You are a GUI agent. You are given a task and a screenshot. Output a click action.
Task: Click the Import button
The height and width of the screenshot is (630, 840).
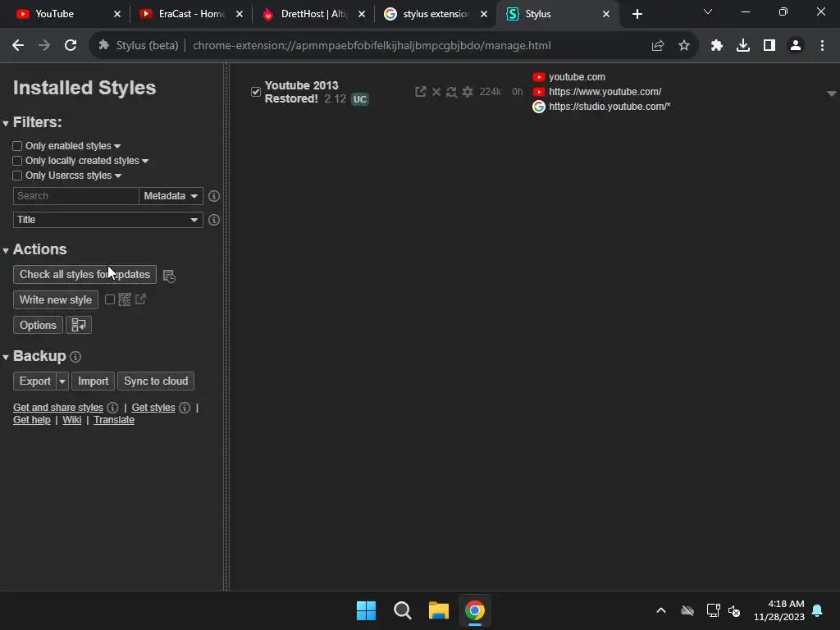coord(94,381)
